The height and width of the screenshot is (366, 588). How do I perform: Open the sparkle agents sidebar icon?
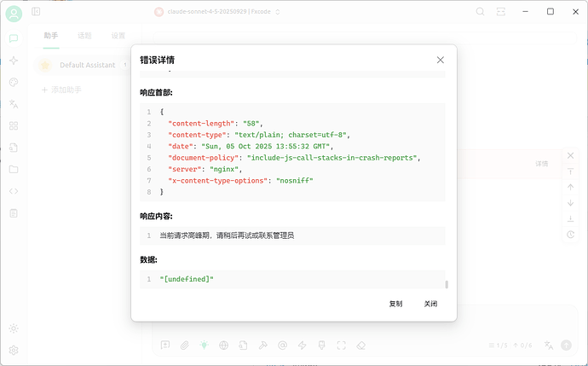[x=14, y=61]
